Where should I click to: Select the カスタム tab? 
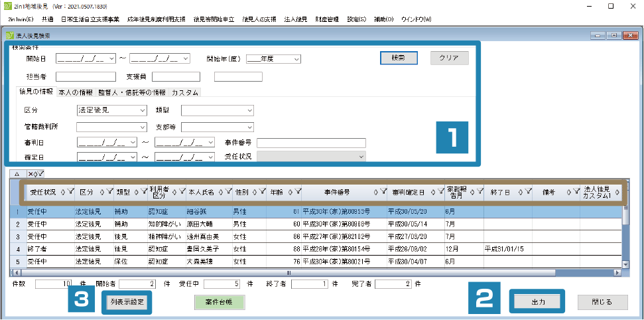tap(185, 92)
